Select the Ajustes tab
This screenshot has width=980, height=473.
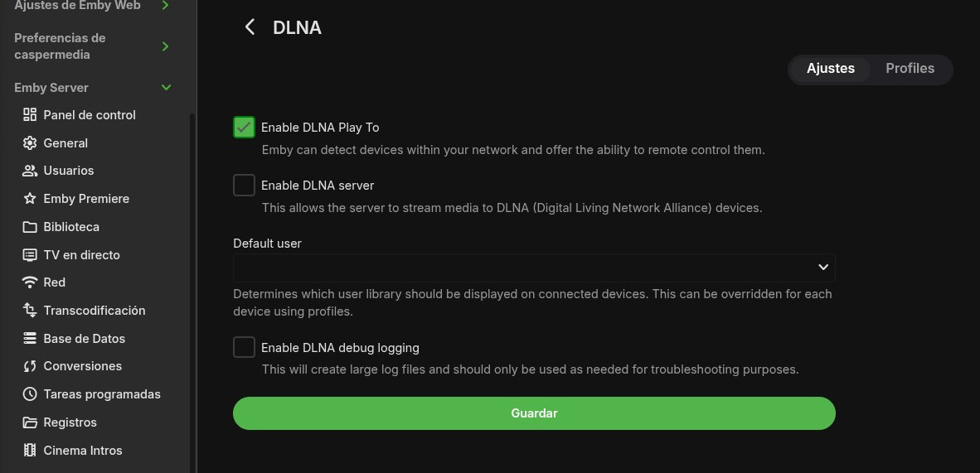point(830,69)
